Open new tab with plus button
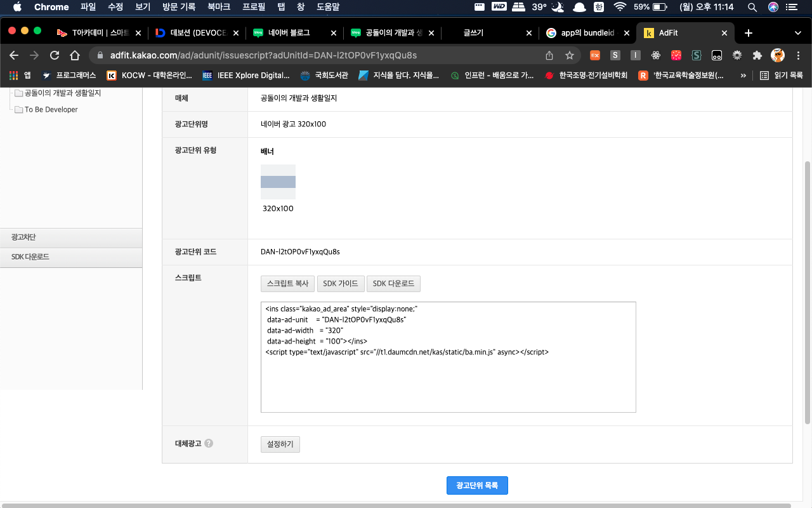812x508 pixels. point(749,33)
